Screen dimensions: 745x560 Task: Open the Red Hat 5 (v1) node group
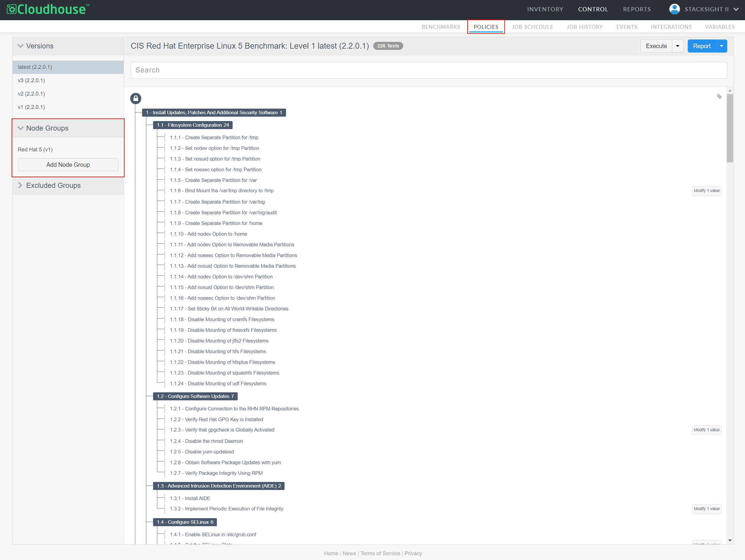pos(35,150)
